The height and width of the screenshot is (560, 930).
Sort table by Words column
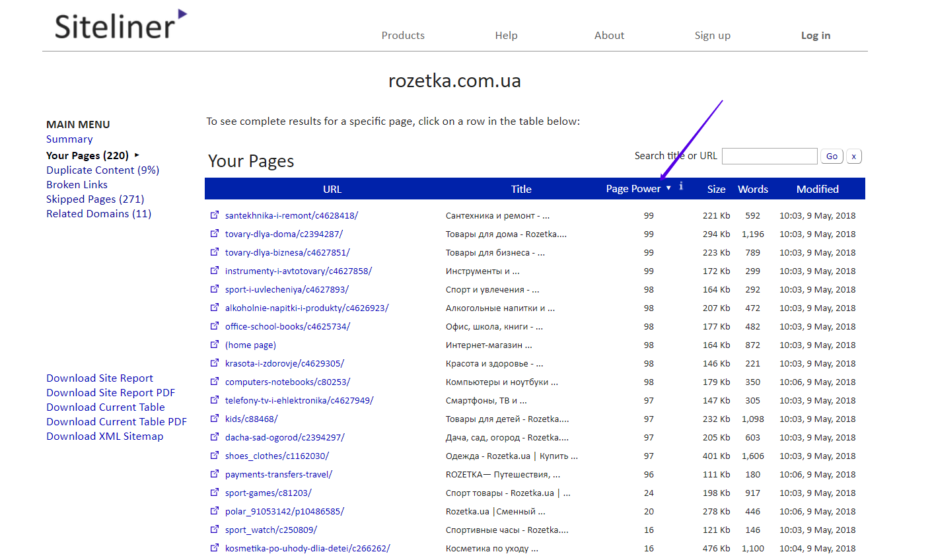752,190
